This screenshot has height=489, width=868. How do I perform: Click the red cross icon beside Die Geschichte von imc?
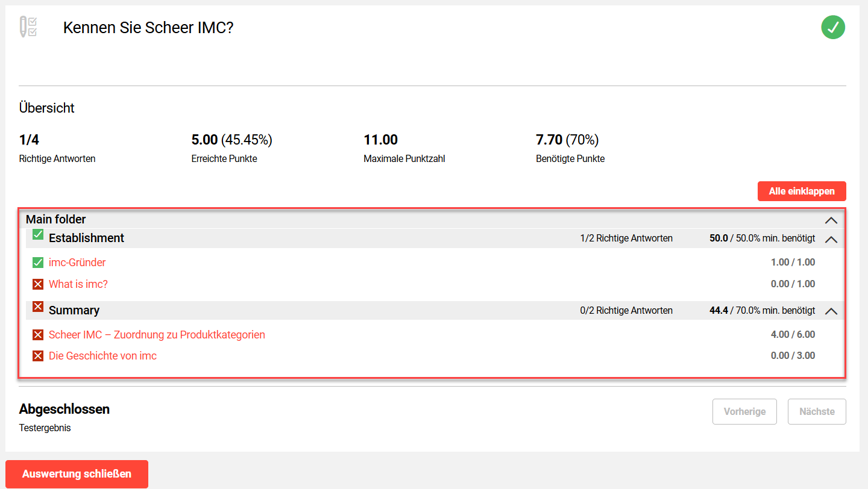coord(38,356)
